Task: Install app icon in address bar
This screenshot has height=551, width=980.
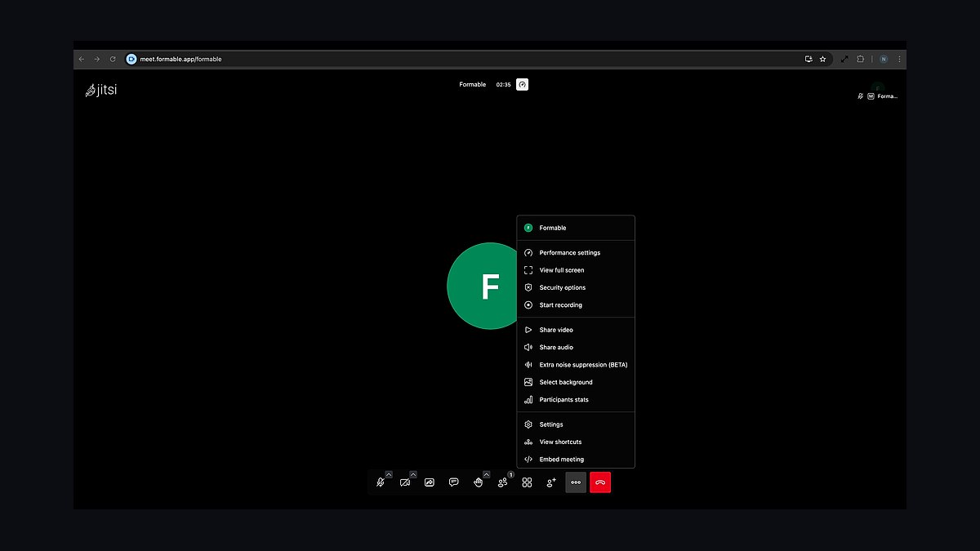Action: click(x=808, y=59)
